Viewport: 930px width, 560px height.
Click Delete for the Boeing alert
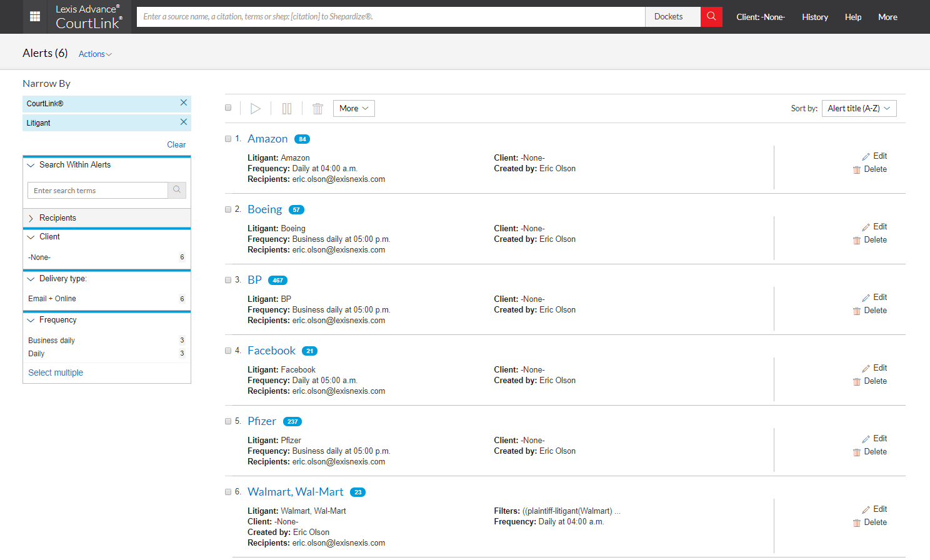[869, 240]
